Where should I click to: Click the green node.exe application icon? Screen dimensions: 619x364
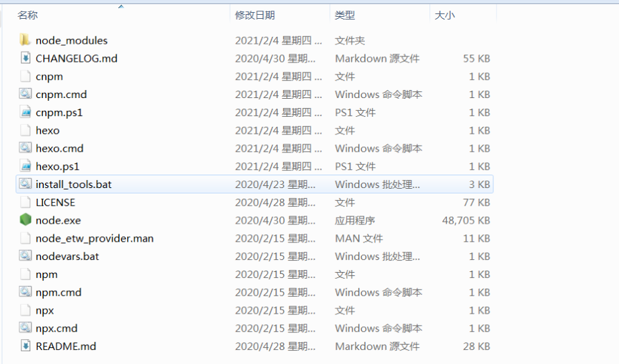26,220
